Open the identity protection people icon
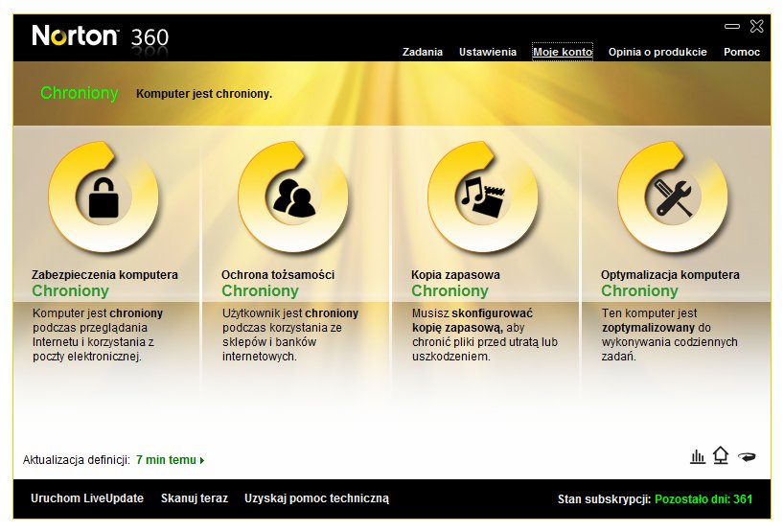Viewport: 784px width, 532px height. [x=293, y=197]
